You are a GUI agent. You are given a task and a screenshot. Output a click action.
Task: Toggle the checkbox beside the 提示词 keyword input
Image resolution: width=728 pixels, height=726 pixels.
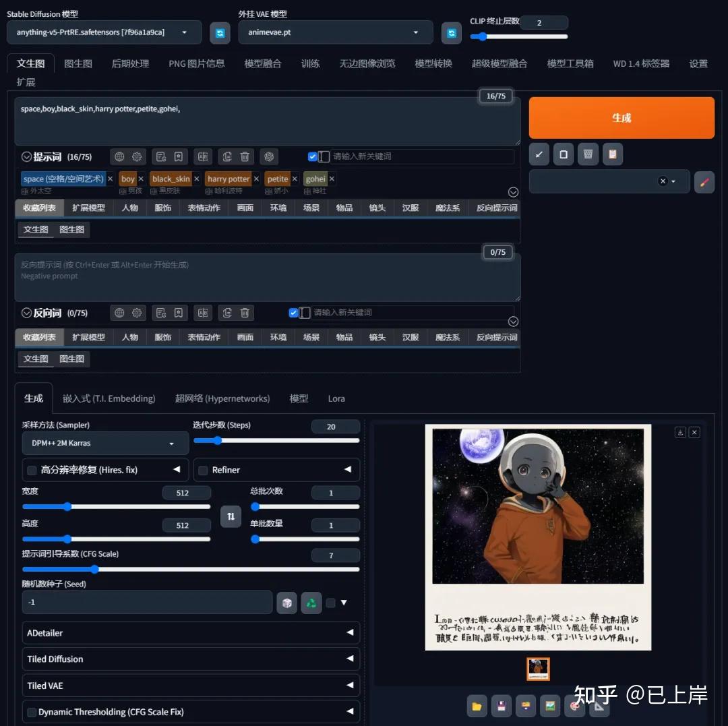click(x=313, y=157)
